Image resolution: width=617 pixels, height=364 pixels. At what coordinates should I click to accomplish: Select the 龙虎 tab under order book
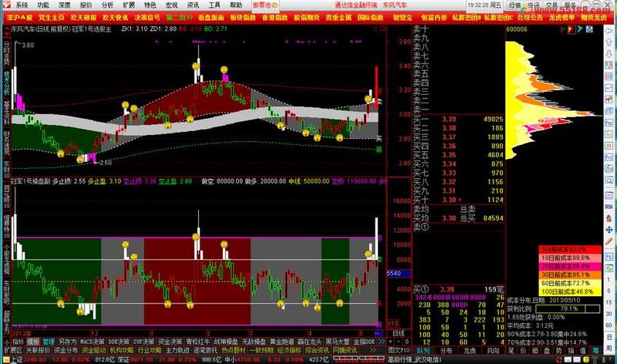tap(470, 350)
